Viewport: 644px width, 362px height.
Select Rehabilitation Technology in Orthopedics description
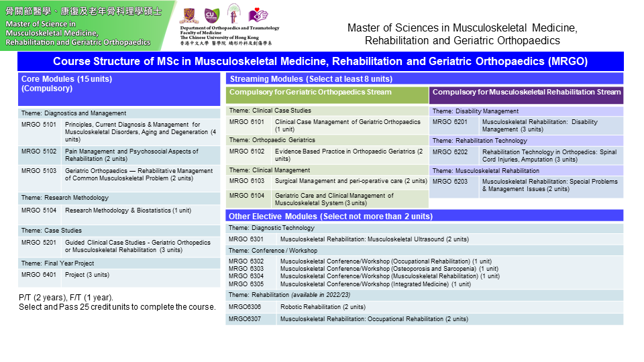point(549,156)
